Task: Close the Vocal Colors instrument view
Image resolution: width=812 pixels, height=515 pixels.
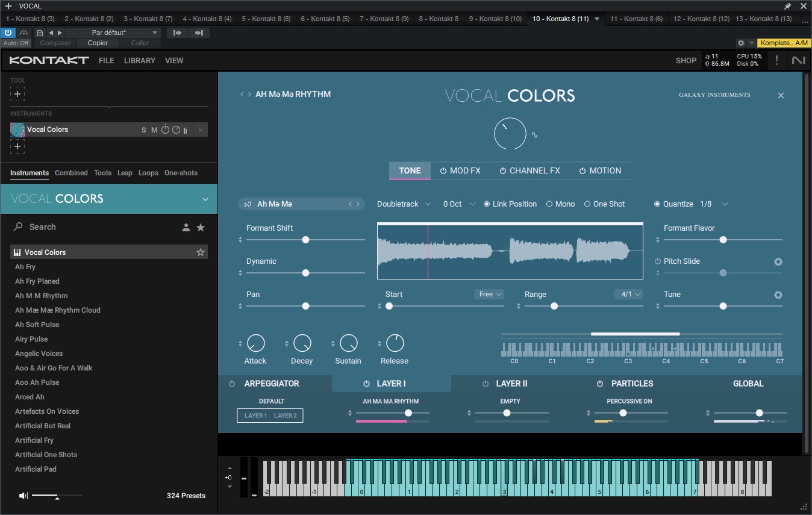Action: point(781,95)
